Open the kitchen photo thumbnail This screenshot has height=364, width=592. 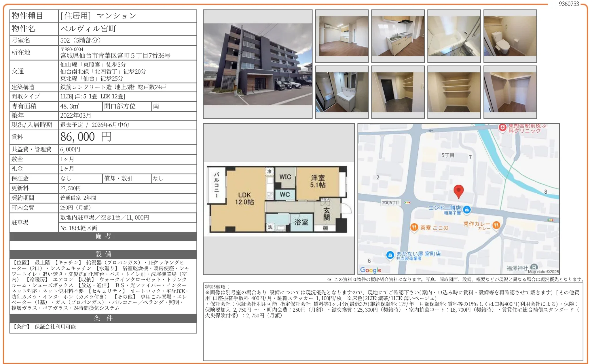[398, 36]
